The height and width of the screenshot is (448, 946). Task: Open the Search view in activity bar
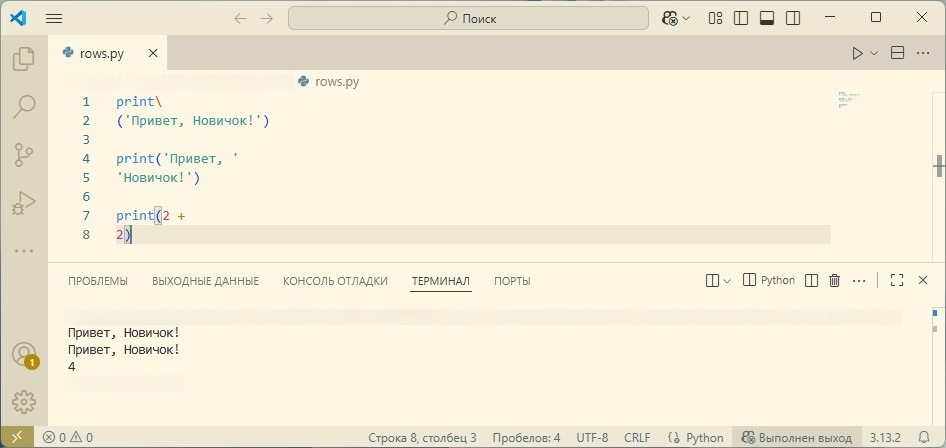[24, 106]
